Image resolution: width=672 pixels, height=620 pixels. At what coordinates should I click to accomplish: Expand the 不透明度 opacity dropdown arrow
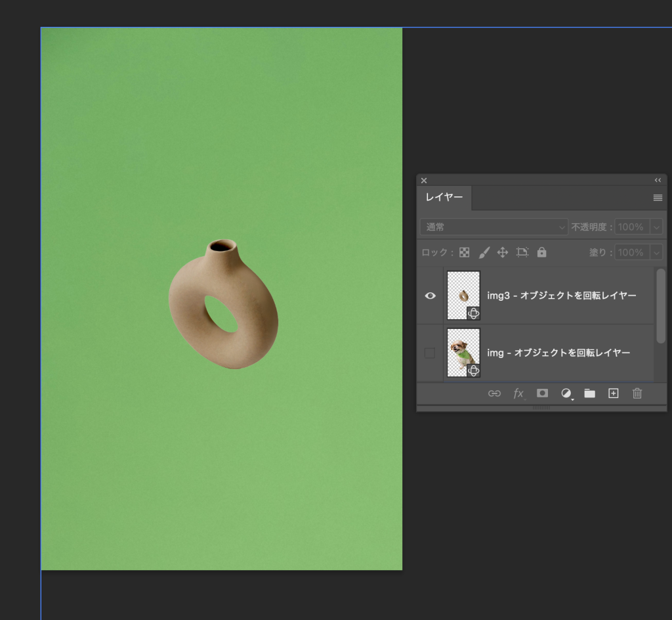tap(656, 227)
